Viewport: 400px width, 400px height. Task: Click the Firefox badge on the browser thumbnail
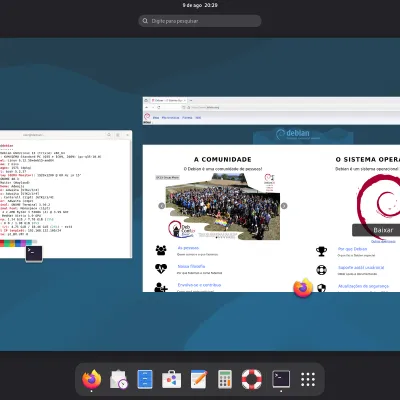303,287
